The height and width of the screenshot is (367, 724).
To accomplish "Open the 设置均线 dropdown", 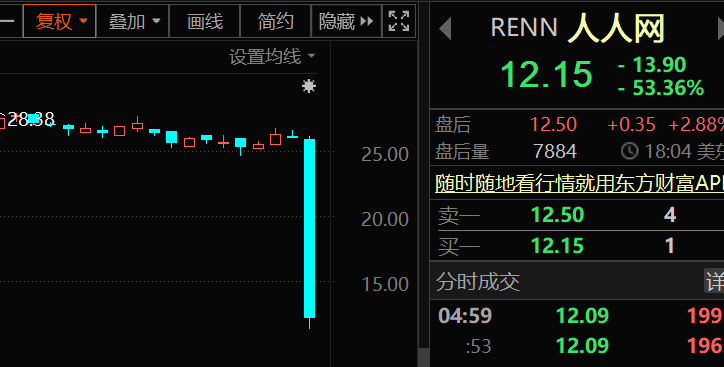I will pyautogui.click(x=272, y=57).
